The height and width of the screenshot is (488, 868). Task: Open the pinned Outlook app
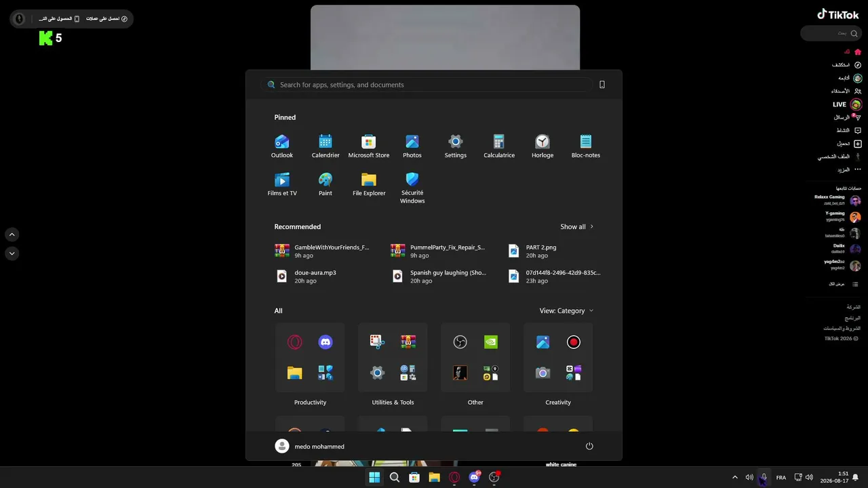[282, 146]
